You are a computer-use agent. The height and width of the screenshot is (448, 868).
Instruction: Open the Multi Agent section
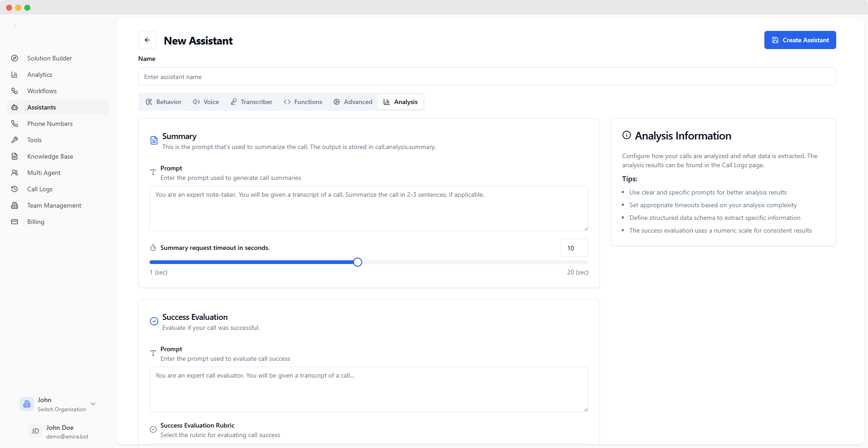click(x=44, y=173)
